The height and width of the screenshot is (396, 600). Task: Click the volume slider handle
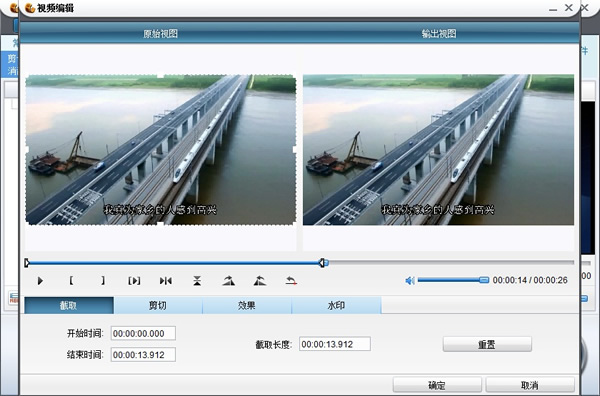click(484, 280)
